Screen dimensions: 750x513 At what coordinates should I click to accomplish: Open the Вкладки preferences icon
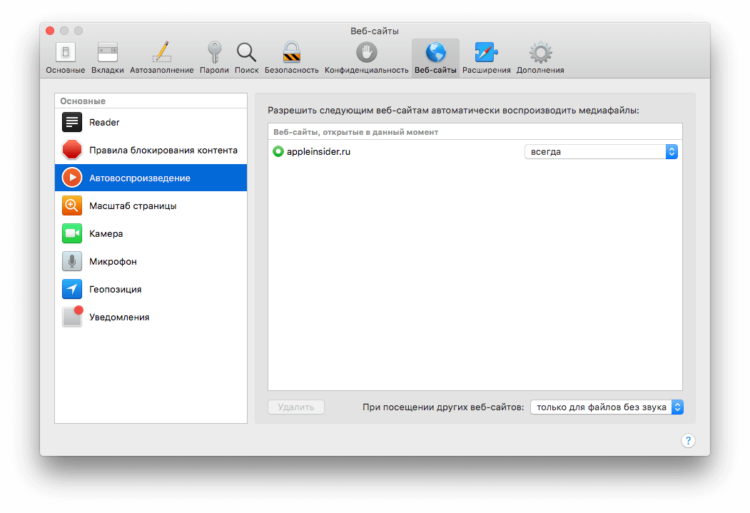click(x=108, y=53)
